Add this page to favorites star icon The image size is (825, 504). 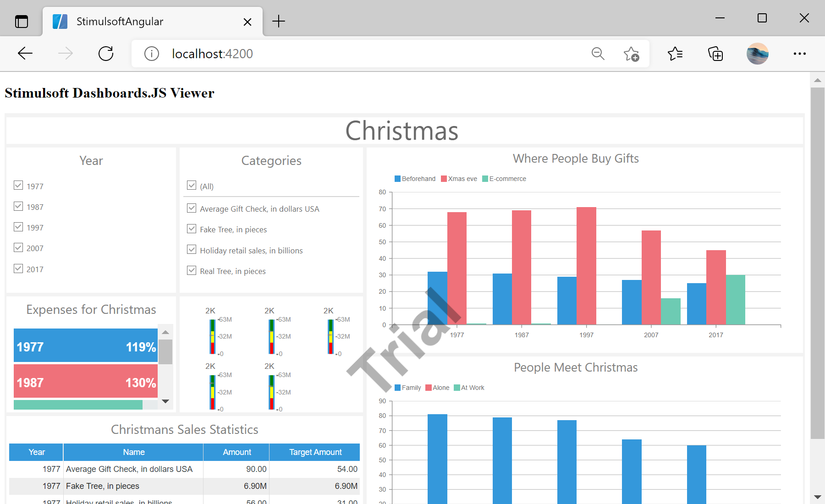click(631, 54)
